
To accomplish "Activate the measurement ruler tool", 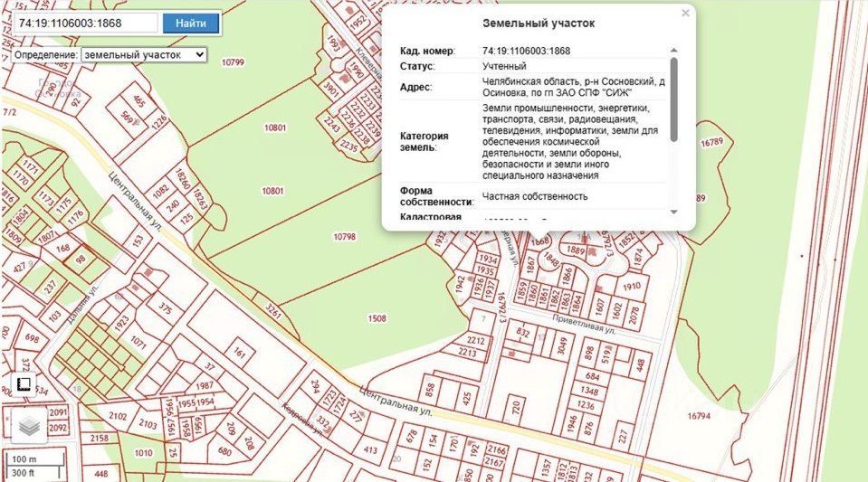I will tap(24, 384).
